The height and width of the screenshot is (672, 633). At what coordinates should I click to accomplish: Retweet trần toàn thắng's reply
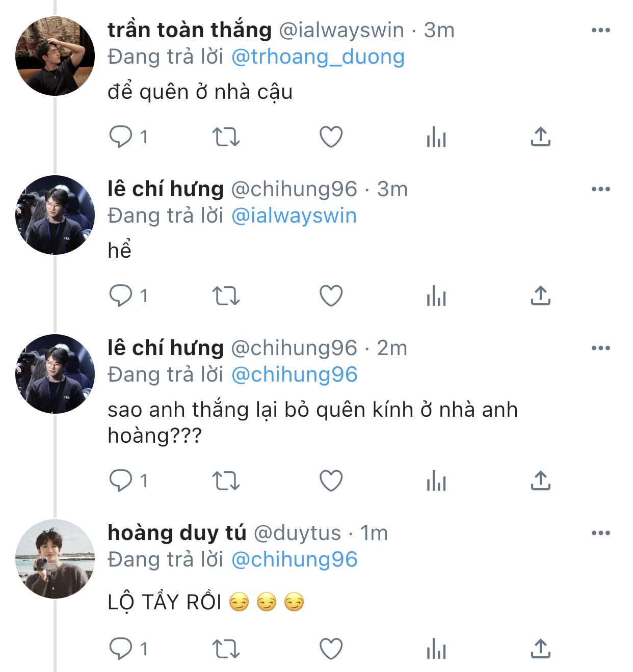pos(226,137)
